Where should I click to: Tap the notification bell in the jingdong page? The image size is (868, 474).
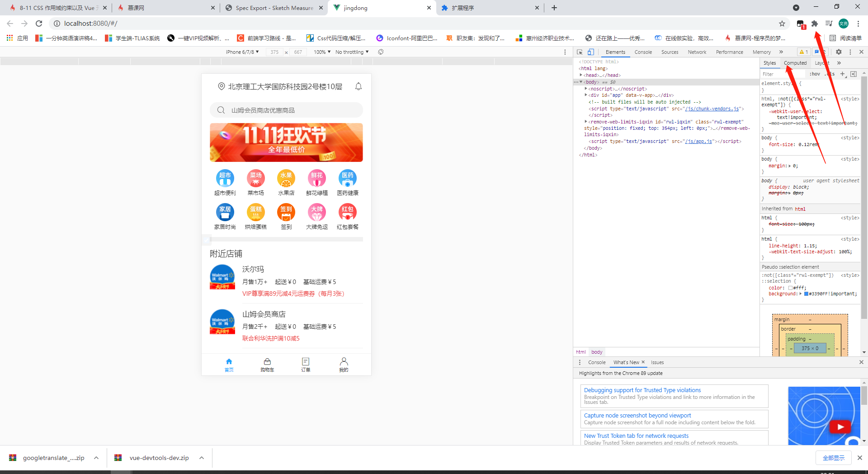359,86
